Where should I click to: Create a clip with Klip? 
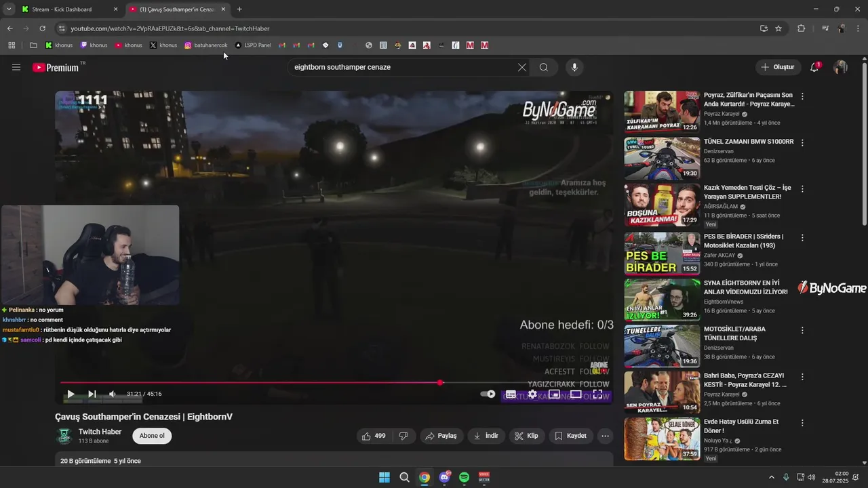tap(526, 436)
